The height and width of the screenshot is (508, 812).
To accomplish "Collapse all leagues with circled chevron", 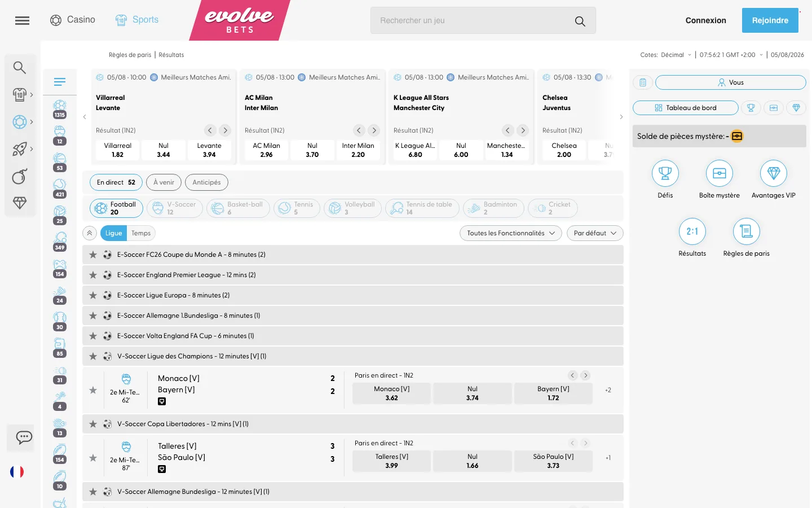I will tap(90, 233).
